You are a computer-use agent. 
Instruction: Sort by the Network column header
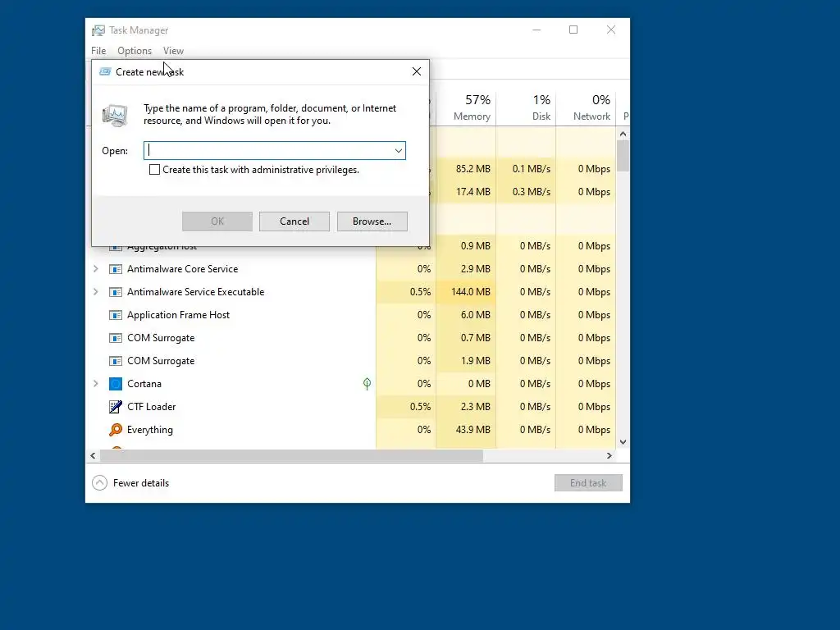click(586, 107)
